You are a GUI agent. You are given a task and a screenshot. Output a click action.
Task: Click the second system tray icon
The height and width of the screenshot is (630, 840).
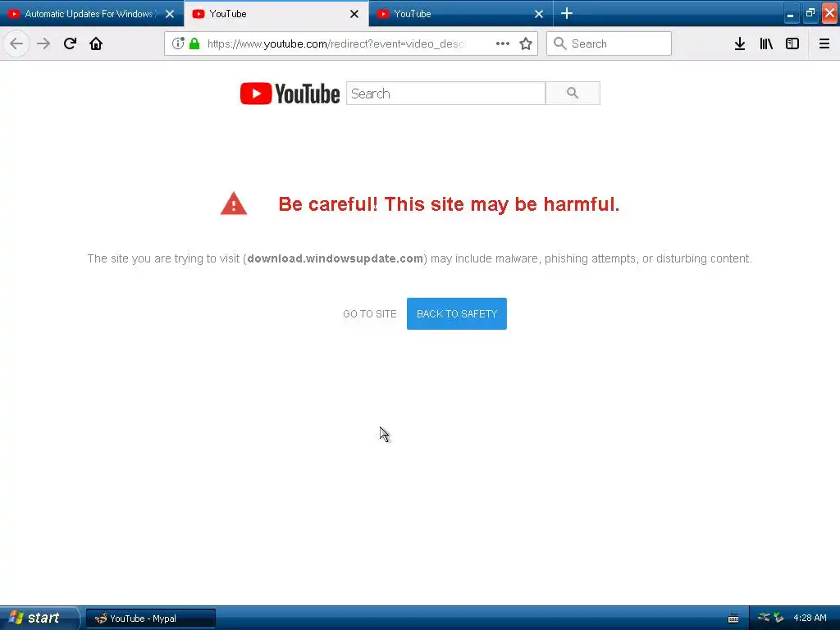tap(778, 618)
